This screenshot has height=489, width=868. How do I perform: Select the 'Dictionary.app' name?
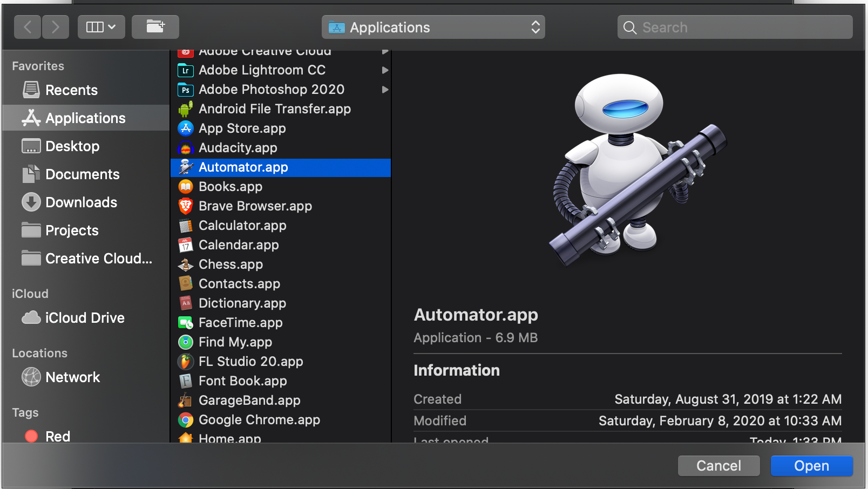tap(242, 303)
